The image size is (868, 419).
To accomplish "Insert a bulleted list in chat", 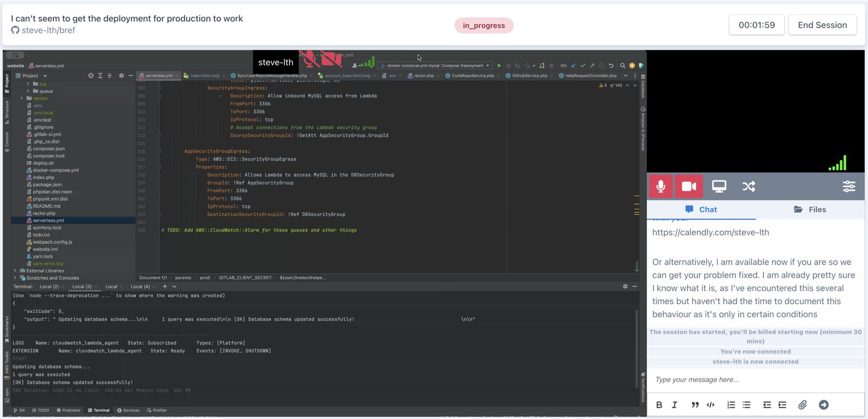I will (x=747, y=405).
